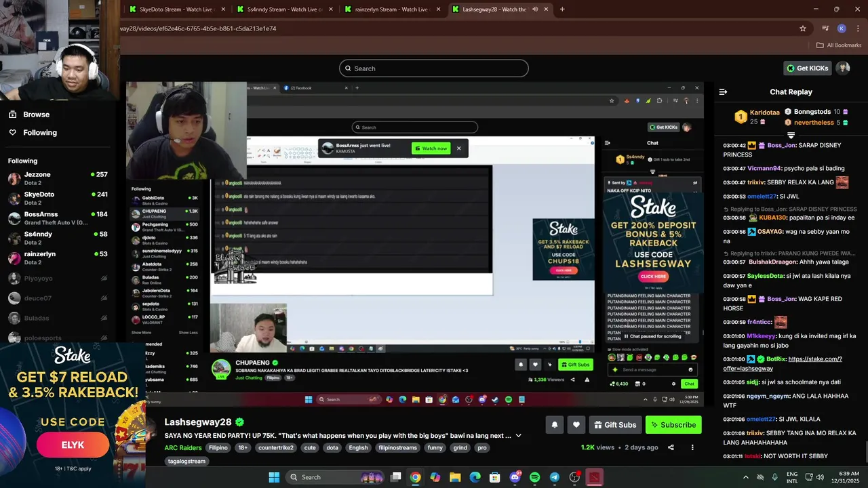Open the Chrome icon on the taskbar
The width and height of the screenshot is (868, 488).
click(x=415, y=477)
